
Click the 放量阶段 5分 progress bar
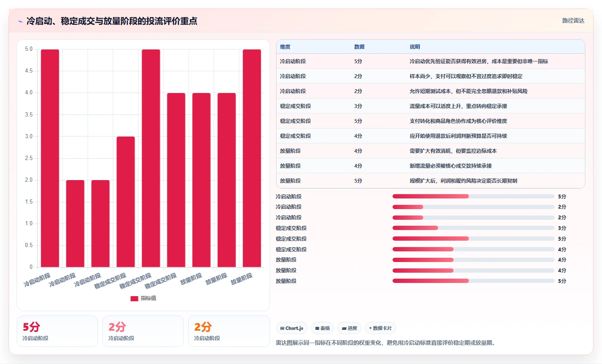[473, 281]
